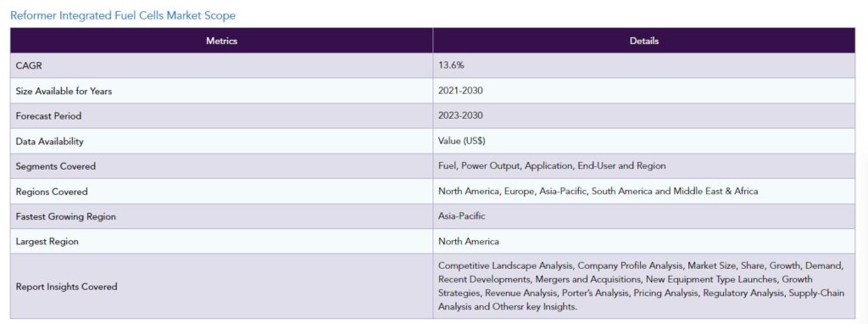Select the Asia-Pacific value cell
The height and width of the screenshot is (324, 868).
pos(644,216)
